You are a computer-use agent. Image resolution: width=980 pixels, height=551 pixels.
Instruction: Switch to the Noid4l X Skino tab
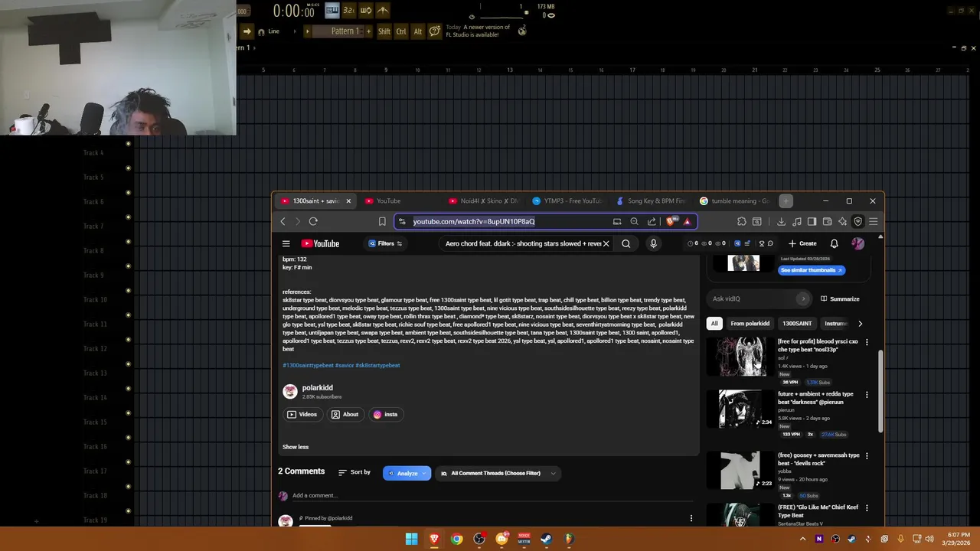(x=482, y=201)
